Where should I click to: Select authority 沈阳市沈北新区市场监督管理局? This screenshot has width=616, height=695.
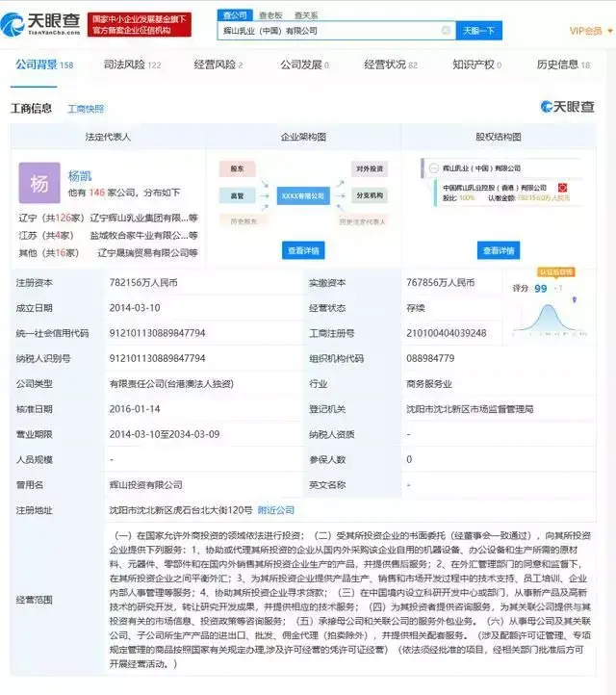[470, 409]
